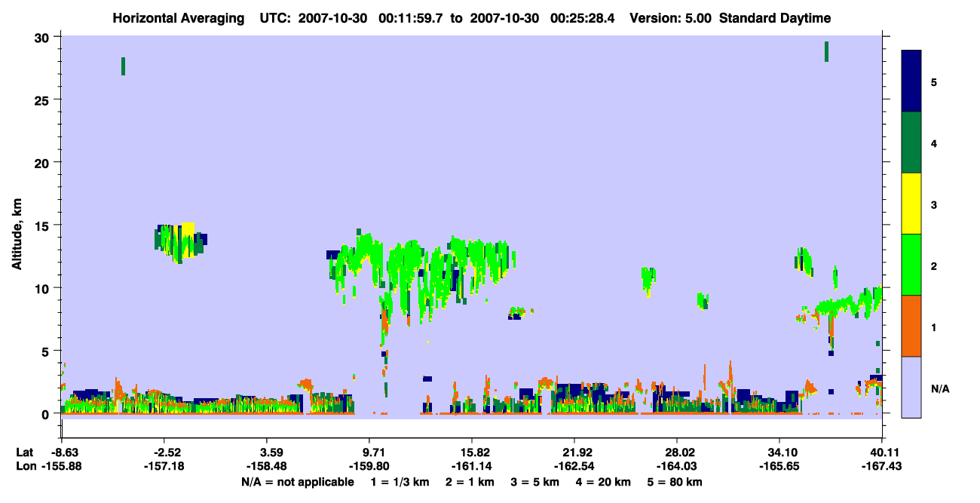Click the longitude value -167.43
This screenshot has height=503, width=980.
click(883, 467)
